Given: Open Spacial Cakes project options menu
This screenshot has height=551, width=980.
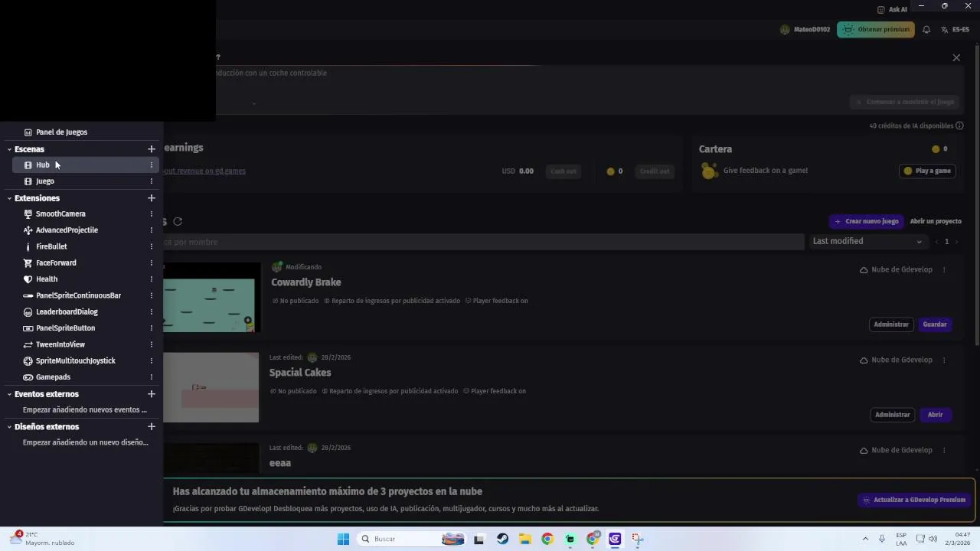Looking at the screenshot, I should click(944, 360).
